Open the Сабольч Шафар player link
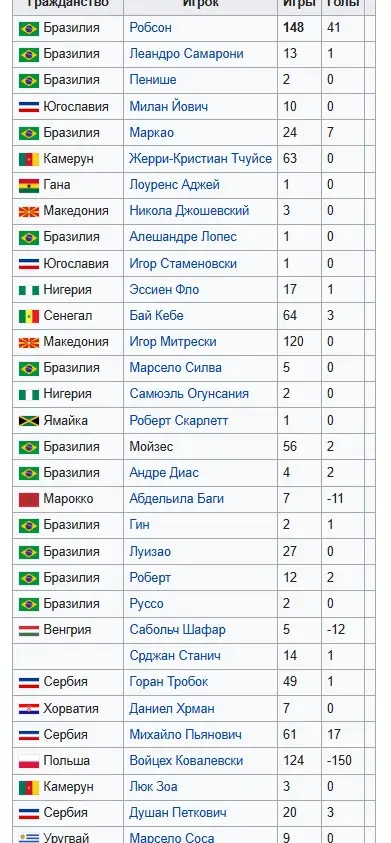Screen dimensions: 391x843 coord(177,630)
